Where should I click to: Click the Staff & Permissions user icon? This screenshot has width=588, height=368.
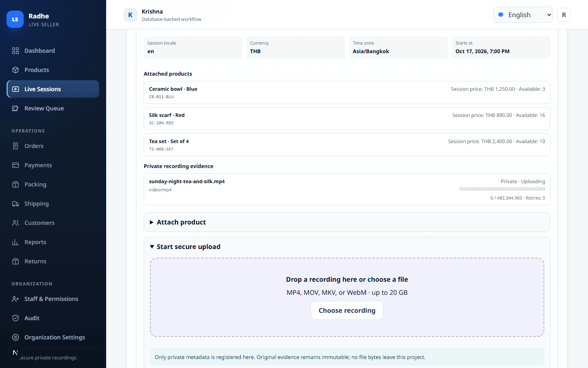[16, 299]
